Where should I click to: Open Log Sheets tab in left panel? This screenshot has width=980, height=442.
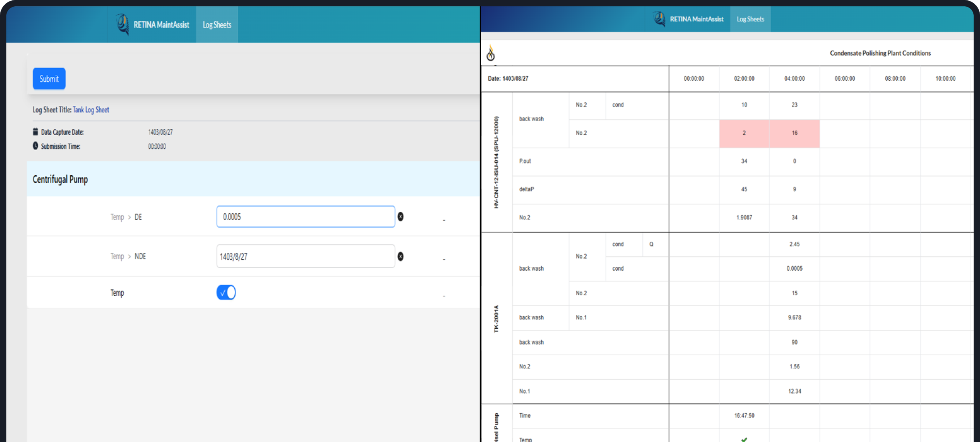click(217, 25)
